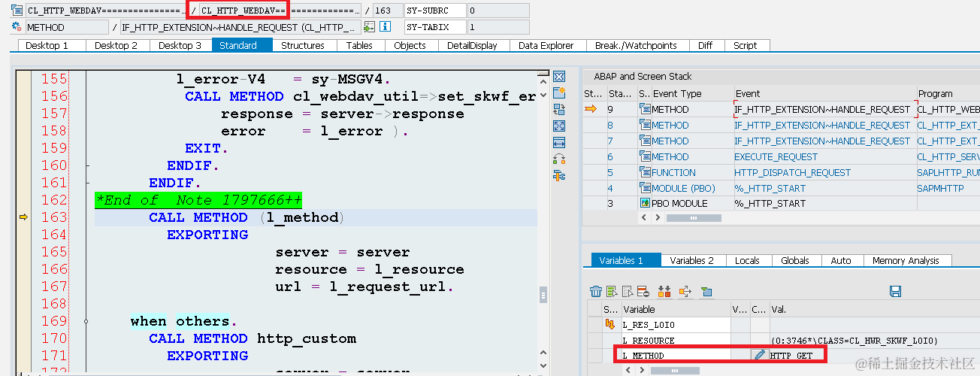Close the tool via the X icon beside the editor
The image size is (980, 376).
[x=559, y=77]
